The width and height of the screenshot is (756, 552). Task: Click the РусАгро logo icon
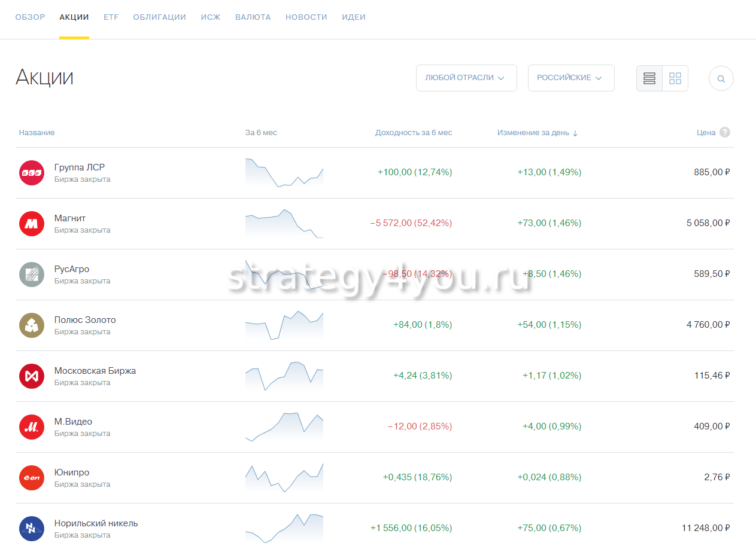[32, 275]
